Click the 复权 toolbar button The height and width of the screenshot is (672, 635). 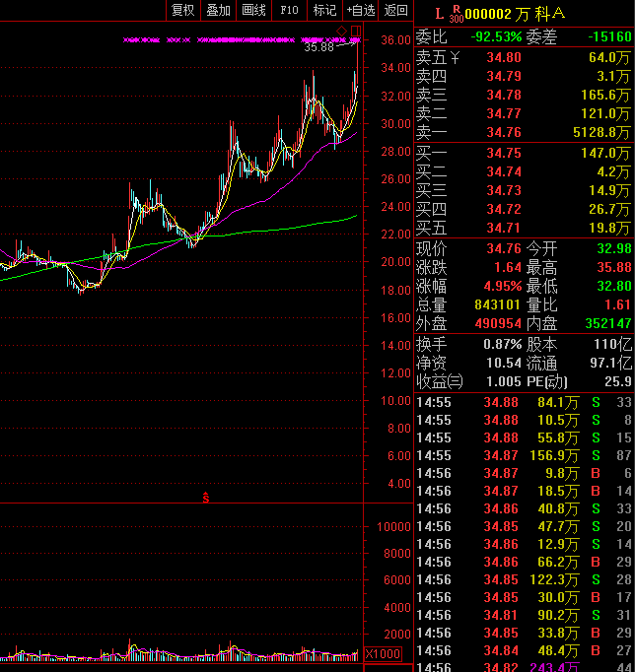click(183, 11)
